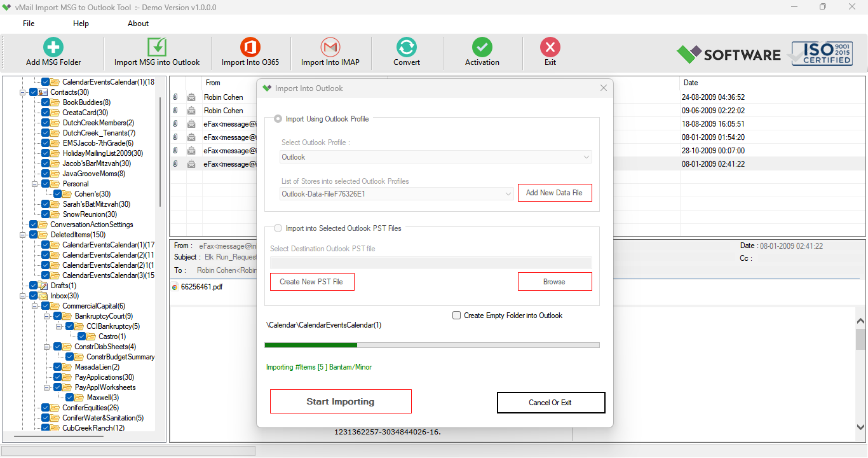Click the Browse button
The width and height of the screenshot is (868, 458).
[555, 282]
